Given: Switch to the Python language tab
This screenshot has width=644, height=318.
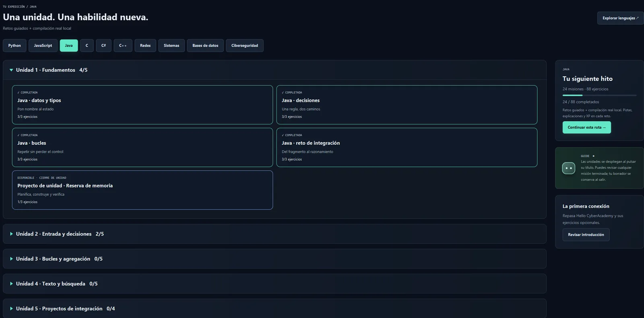Looking at the screenshot, I should [14, 45].
